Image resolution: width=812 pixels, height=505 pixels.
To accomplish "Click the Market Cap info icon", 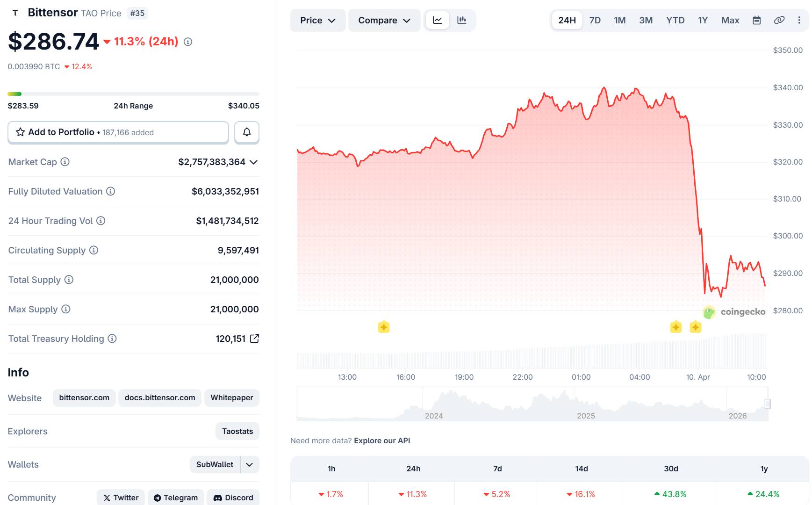I will point(65,162).
